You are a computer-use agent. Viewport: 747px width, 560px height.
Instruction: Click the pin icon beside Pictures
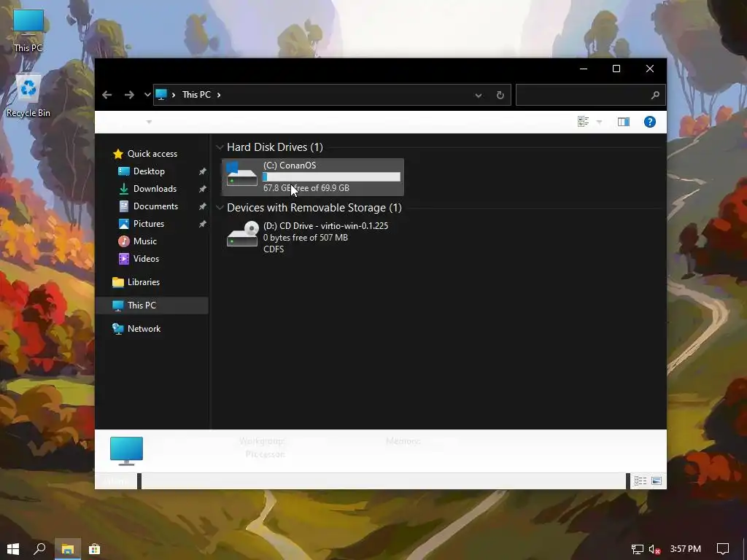(203, 223)
